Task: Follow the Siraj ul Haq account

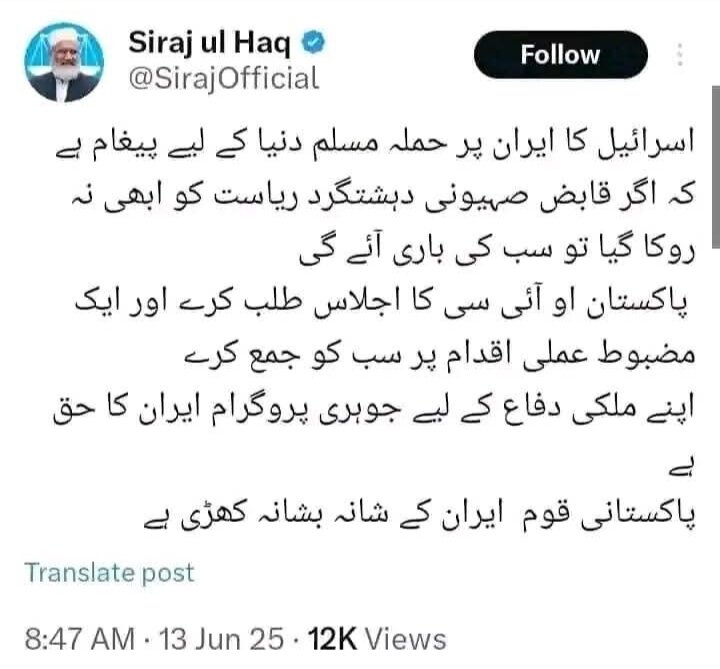Action: coord(561,55)
